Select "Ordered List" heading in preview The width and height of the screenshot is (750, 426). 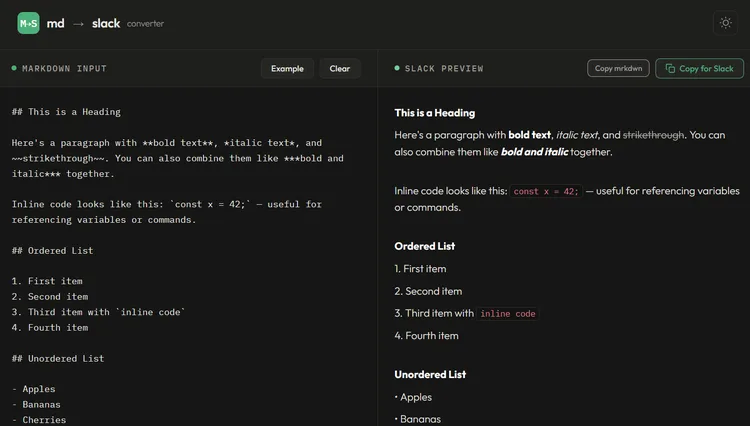click(425, 246)
